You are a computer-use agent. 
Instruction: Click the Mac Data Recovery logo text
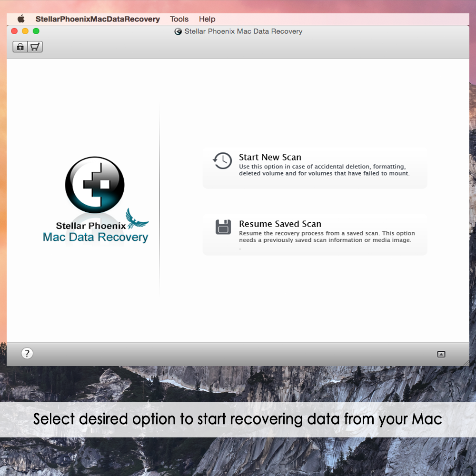95,237
